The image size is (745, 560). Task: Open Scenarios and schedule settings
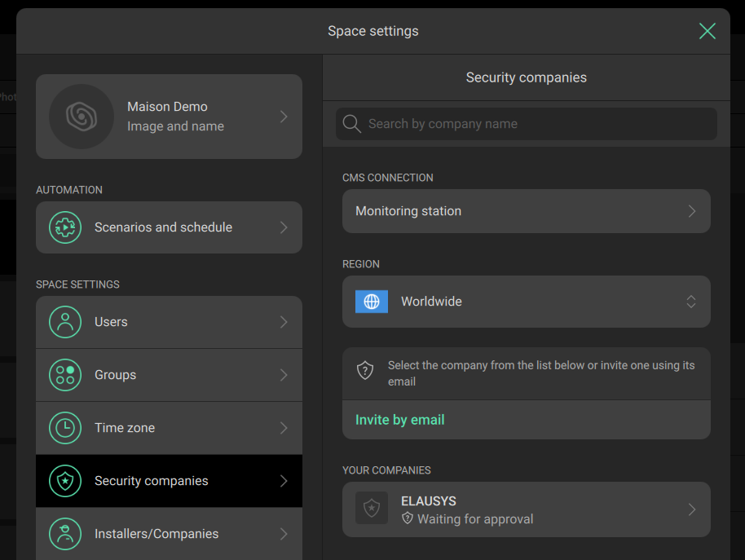pos(170,227)
